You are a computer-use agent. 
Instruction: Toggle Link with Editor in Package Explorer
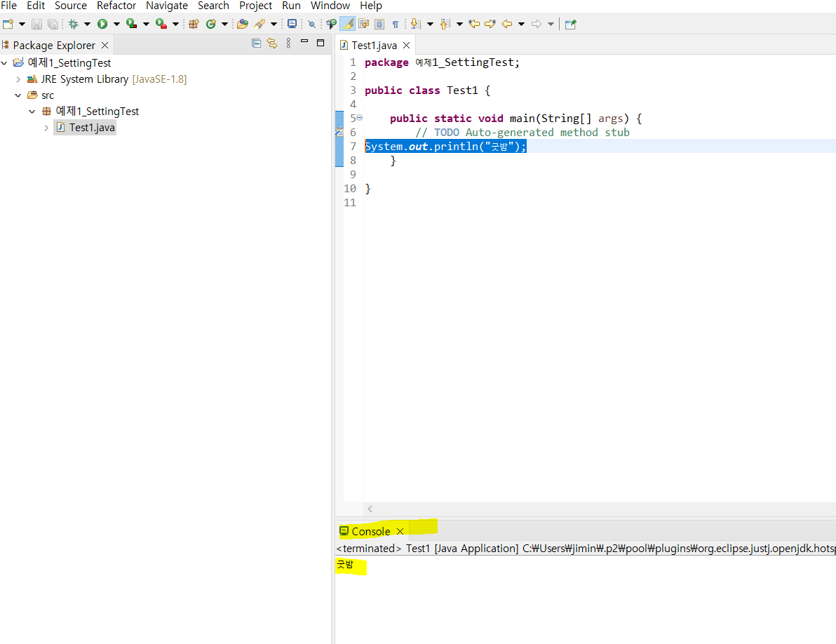coord(272,43)
